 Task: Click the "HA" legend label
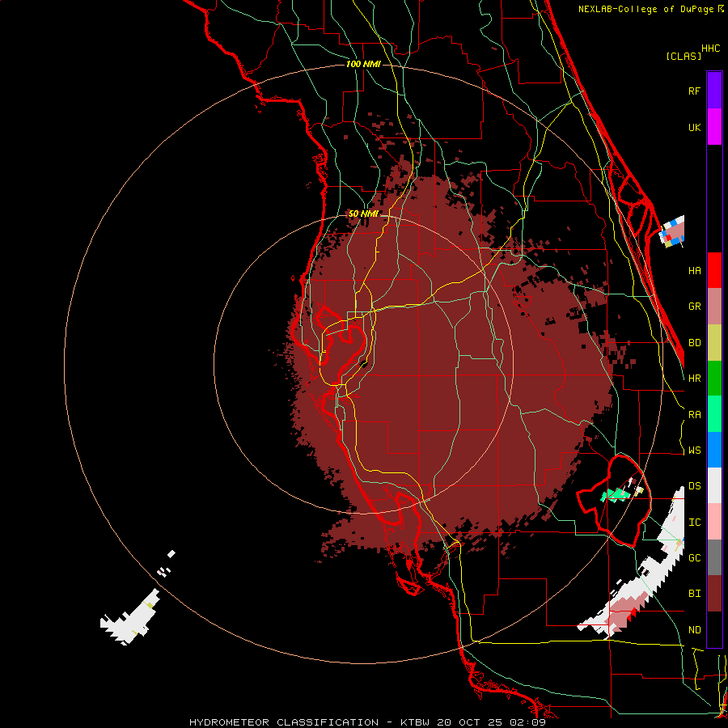(694, 271)
